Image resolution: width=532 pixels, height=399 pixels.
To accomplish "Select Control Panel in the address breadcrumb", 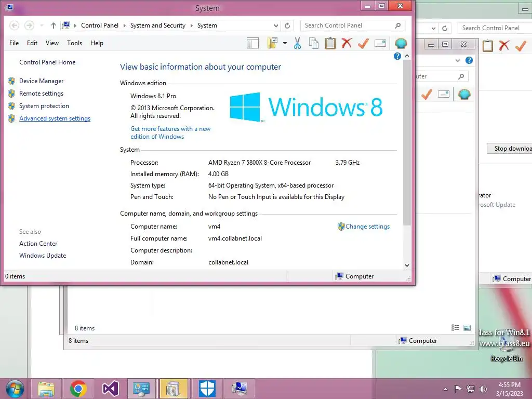I will coord(100,25).
